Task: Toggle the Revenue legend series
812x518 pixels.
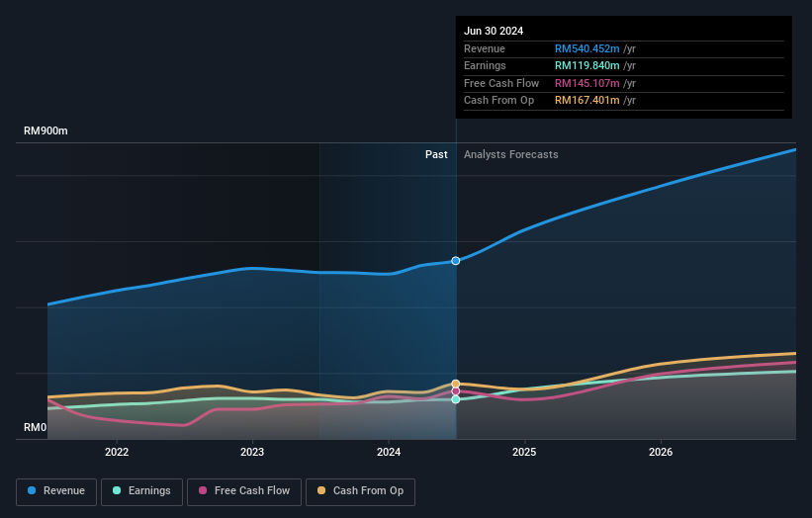Action: coord(56,491)
